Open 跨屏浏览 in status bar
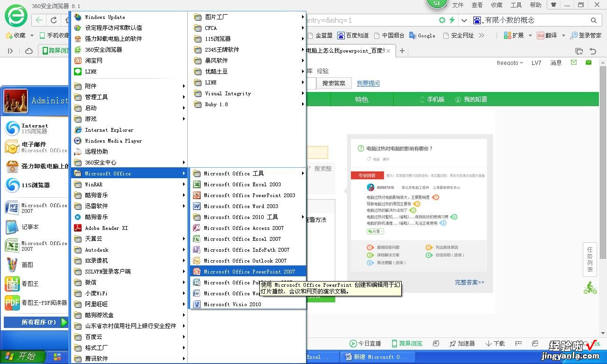607x364 pixels. click(x=406, y=344)
